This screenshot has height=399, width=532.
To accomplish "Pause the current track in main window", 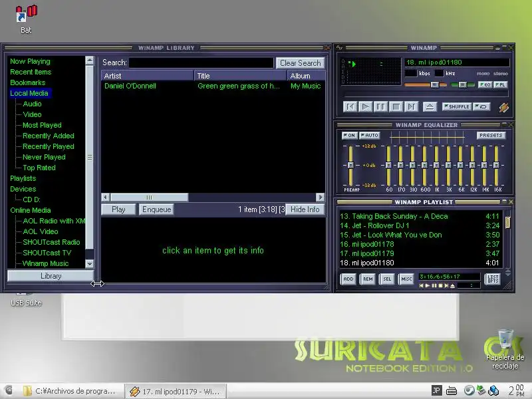I will click(x=380, y=107).
